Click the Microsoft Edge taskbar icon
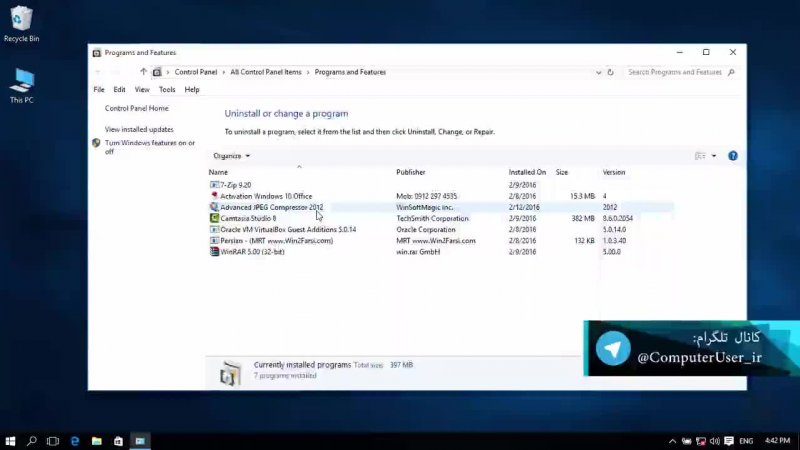 point(75,440)
